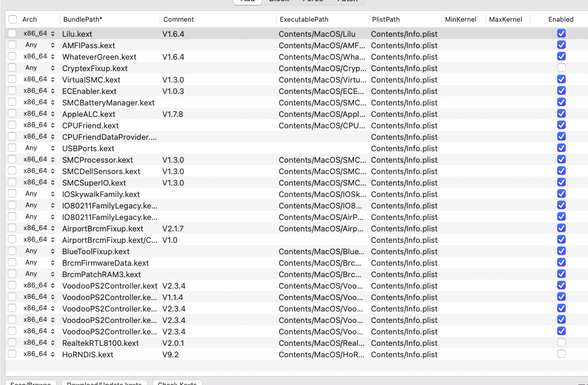This screenshot has width=588, height=385.
Task: Tick the row selection box left of ECEnabler.kext
Action: [12, 90]
